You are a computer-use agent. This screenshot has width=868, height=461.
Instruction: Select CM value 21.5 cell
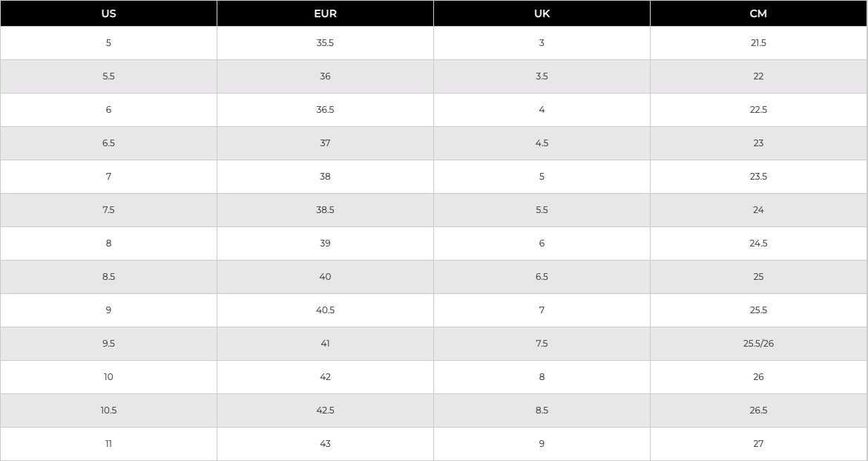coord(758,43)
